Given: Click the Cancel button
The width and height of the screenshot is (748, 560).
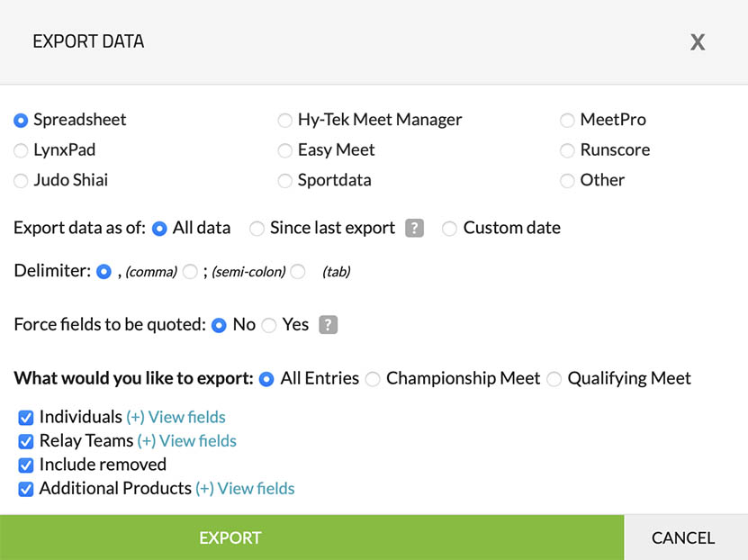Looking at the screenshot, I should (x=683, y=538).
